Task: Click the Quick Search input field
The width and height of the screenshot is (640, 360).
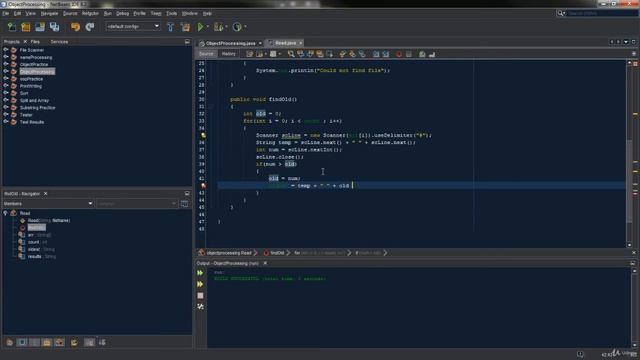Action: click(x=602, y=13)
